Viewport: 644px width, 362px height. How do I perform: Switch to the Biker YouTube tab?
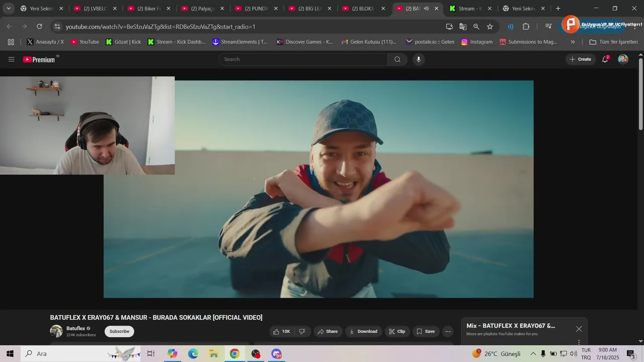point(149,9)
